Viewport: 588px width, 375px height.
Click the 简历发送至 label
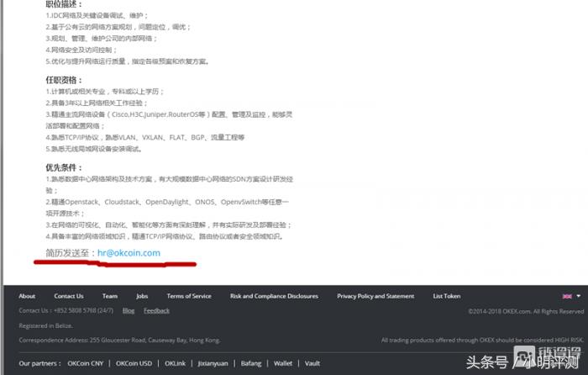pyautogui.click(x=71, y=253)
